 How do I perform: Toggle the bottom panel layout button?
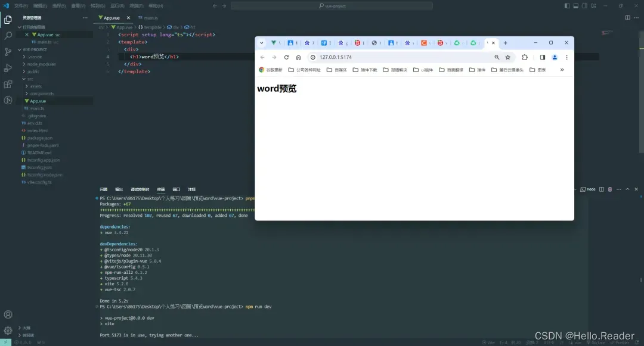click(x=576, y=6)
